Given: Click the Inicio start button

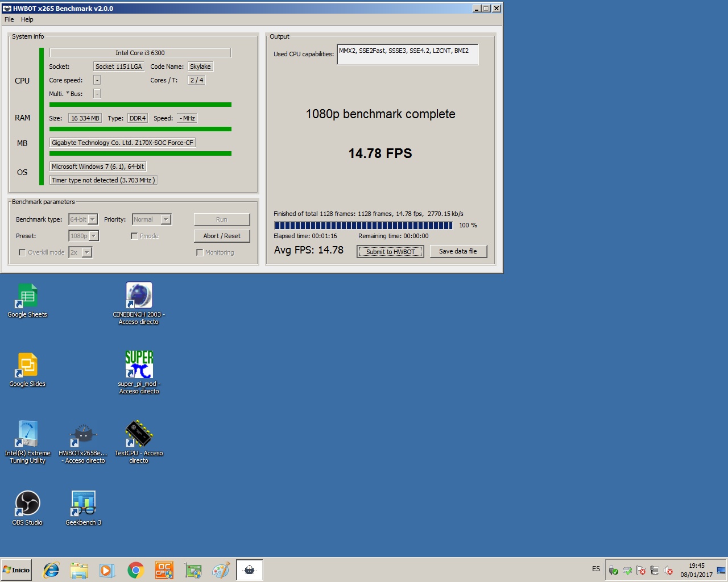Looking at the screenshot, I should coord(16,570).
